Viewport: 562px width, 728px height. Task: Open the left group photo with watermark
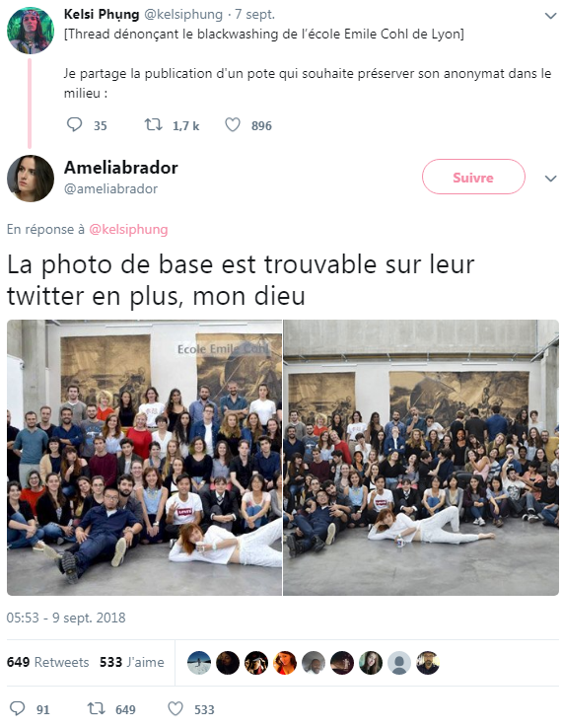[x=144, y=458]
